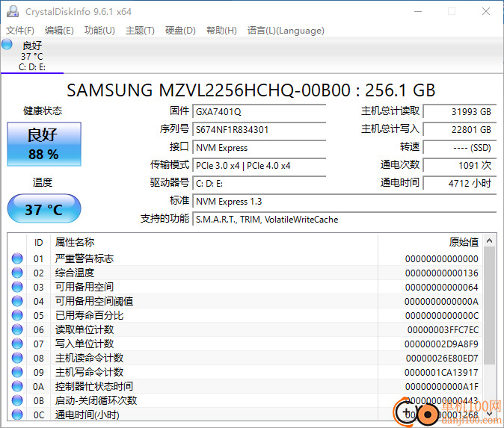Click the power on count 1091 次

(x=460, y=165)
